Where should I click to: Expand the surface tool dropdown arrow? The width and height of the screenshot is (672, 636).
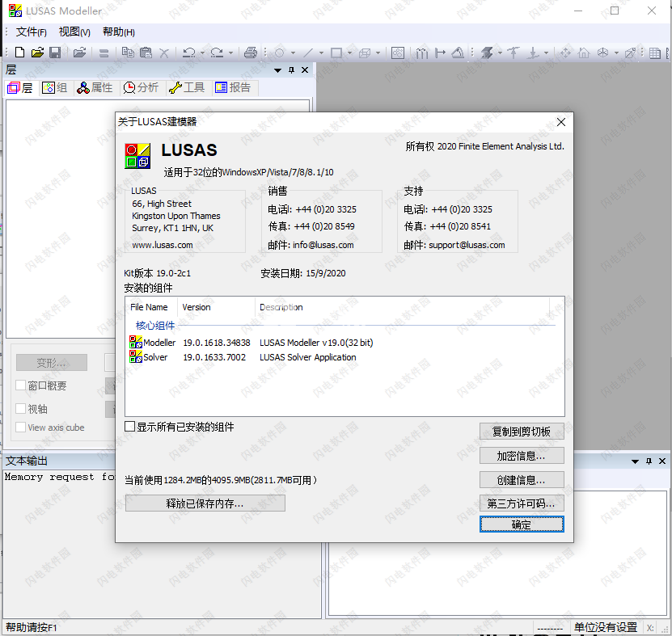point(349,53)
